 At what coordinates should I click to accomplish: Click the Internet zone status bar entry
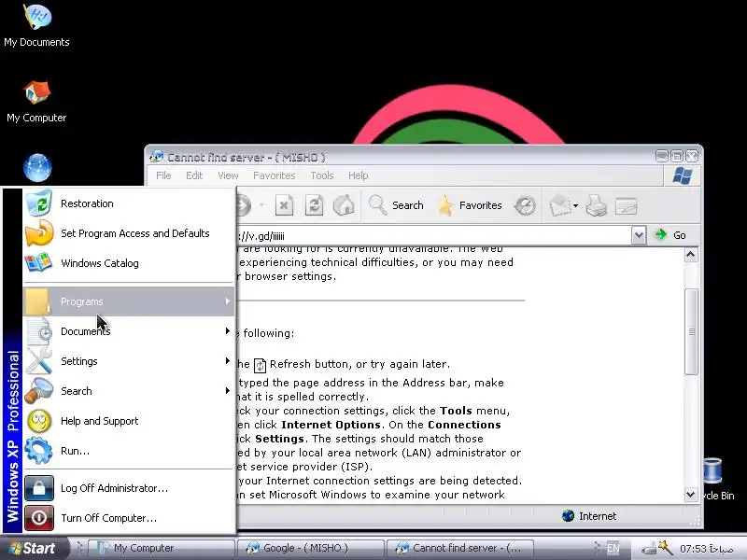point(590,516)
